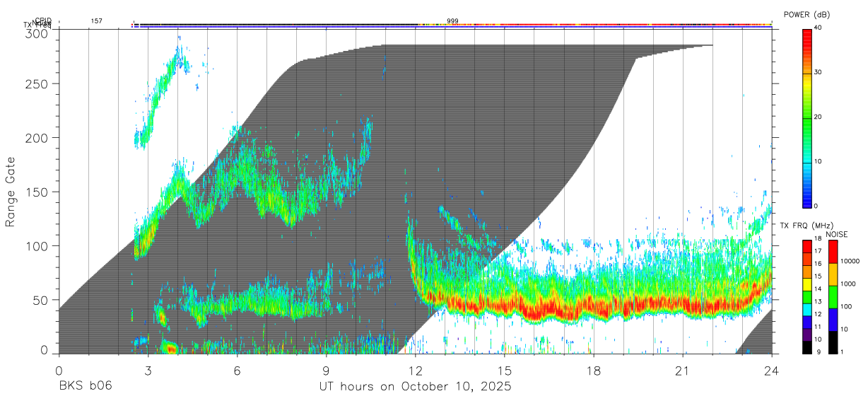Click the '3' UT hour tick label
868x401 pixels.
[148, 370]
